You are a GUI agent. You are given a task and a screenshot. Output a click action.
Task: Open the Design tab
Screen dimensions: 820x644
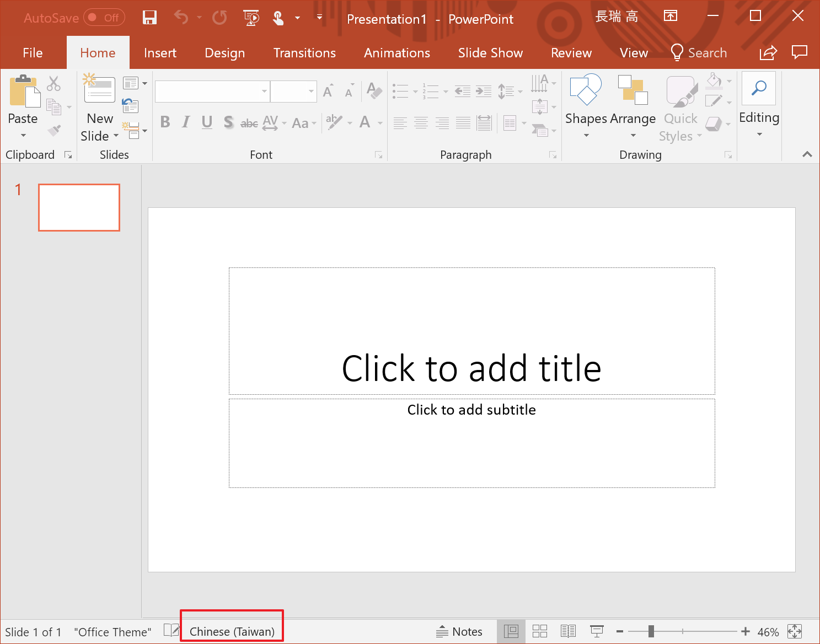(x=224, y=53)
